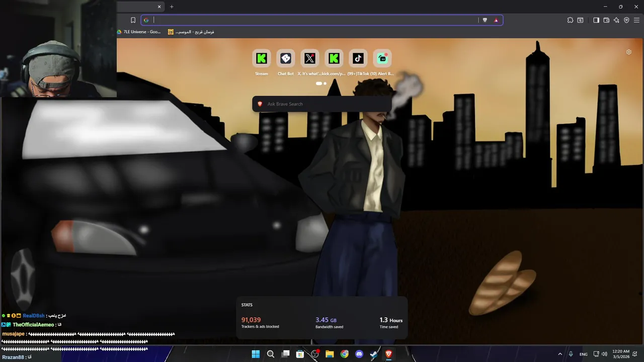Viewport: 644px width, 362px height.
Task: Open Discord from taskbar
Action: pos(359,354)
